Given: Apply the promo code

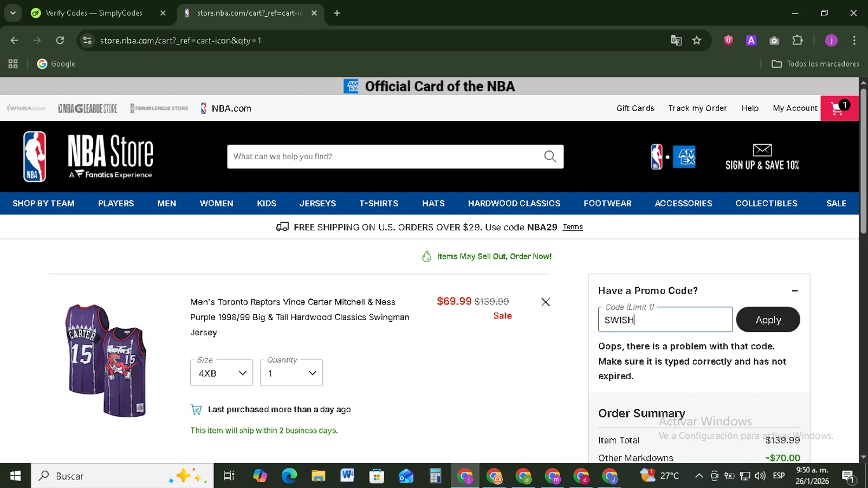Looking at the screenshot, I should click(768, 320).
